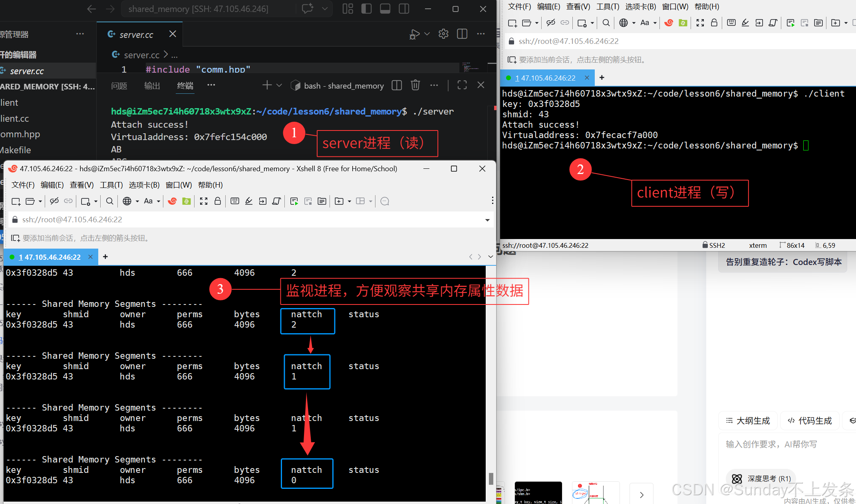Open the 工具(T) menu in lower Xshell window
Image resolution: width=856 pixels, height=504 pixels.
pyautogui.click(x=111, y=185)
